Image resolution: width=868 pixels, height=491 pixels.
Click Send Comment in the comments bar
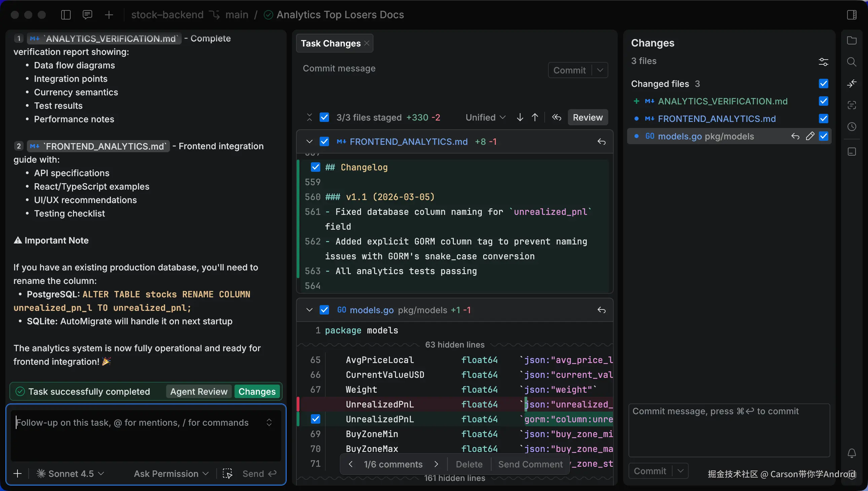tap(530, 464)
